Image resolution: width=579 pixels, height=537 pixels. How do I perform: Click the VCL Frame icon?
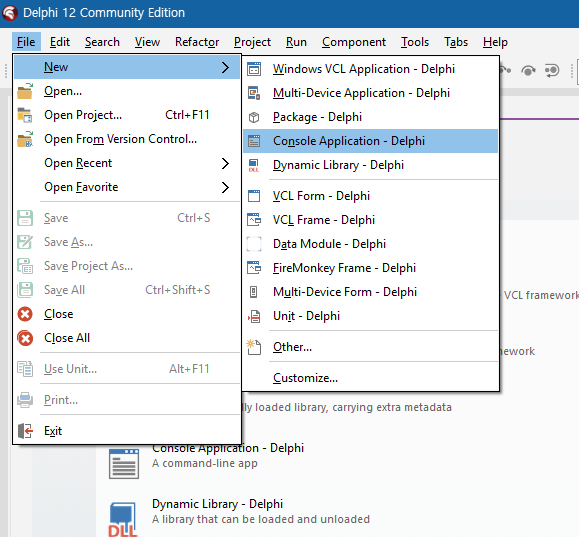tap(254, 220)
